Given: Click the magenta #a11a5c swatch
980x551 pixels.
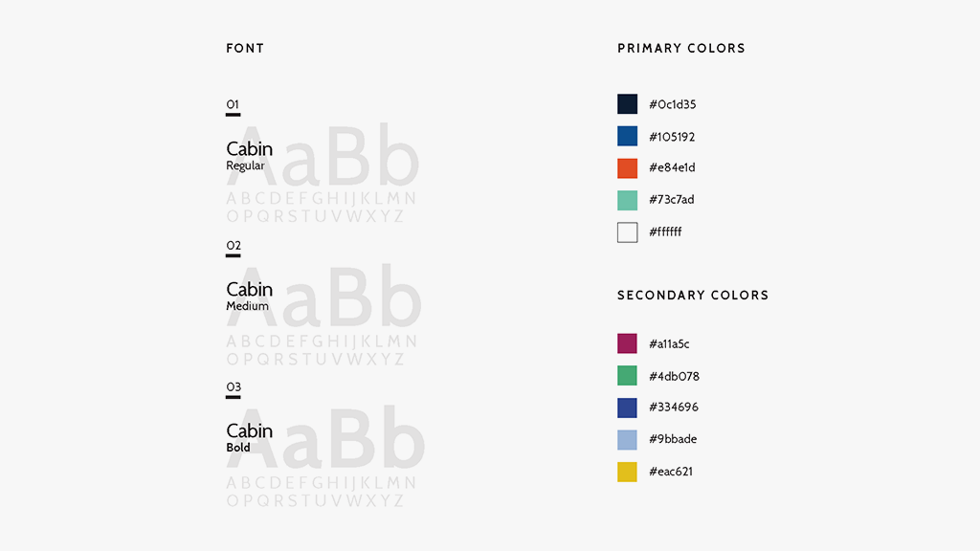Looking at the screenshot, I should pos(627,343).
